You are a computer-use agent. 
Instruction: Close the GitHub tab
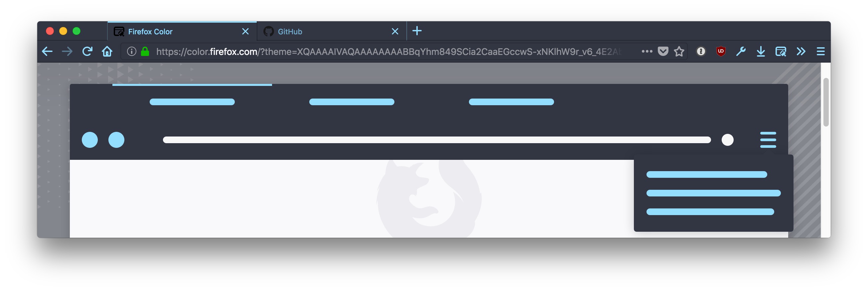395,31
